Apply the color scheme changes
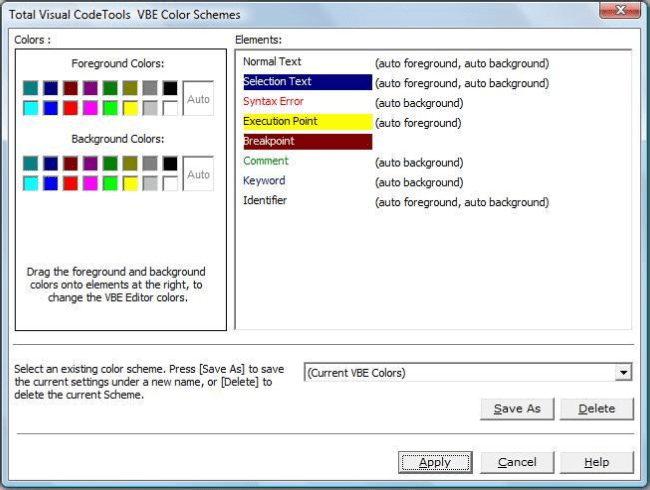This screenshot has height=490, width=650. coord(435,462)
